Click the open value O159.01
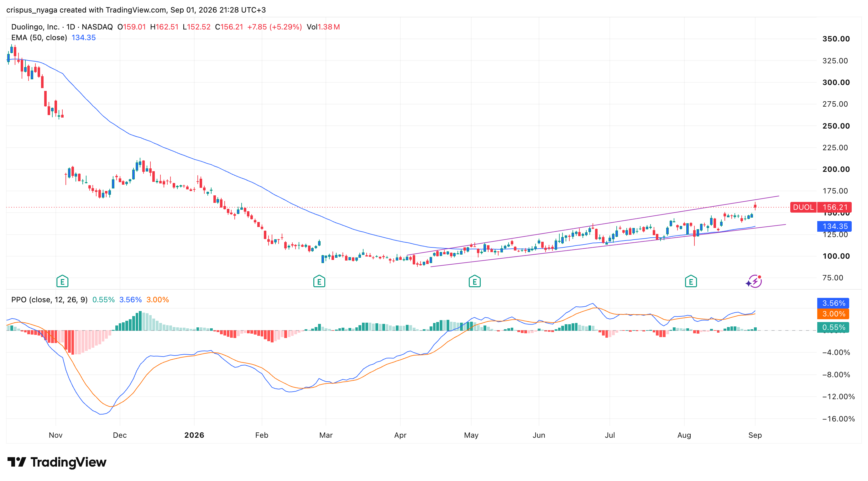Image resolution: width=868 pixels, height=481 pixels. 131,27
